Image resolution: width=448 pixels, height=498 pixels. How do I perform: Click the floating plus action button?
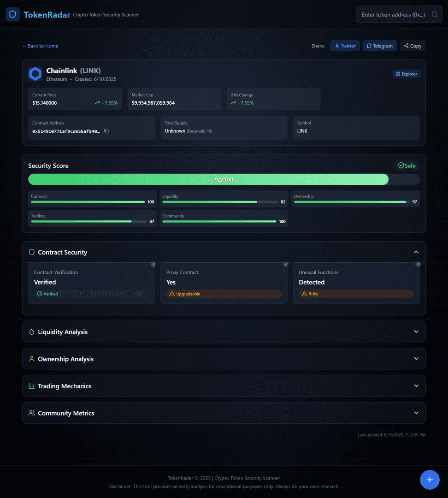(430, 480)
